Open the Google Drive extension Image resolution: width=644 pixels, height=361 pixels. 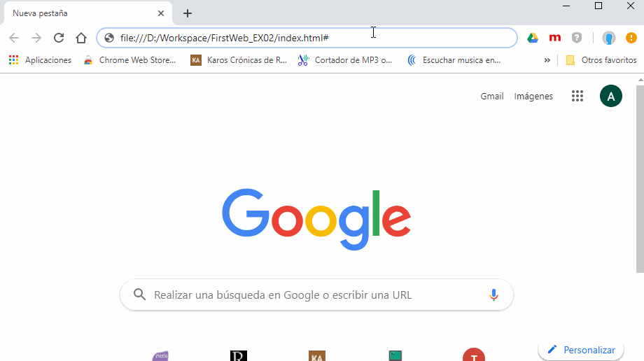(x=533, y=38)
